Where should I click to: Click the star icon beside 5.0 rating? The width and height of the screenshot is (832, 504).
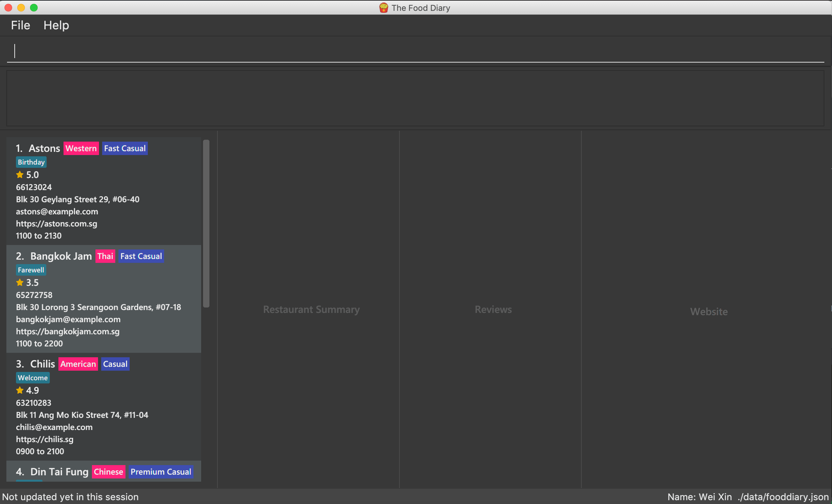tap(19, 175)
